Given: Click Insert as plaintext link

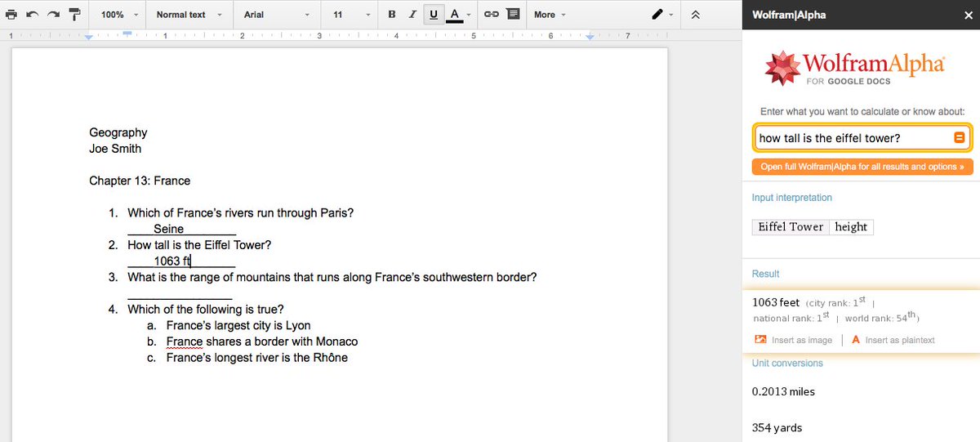Looking at the screenshot, I should click(900, 340).
